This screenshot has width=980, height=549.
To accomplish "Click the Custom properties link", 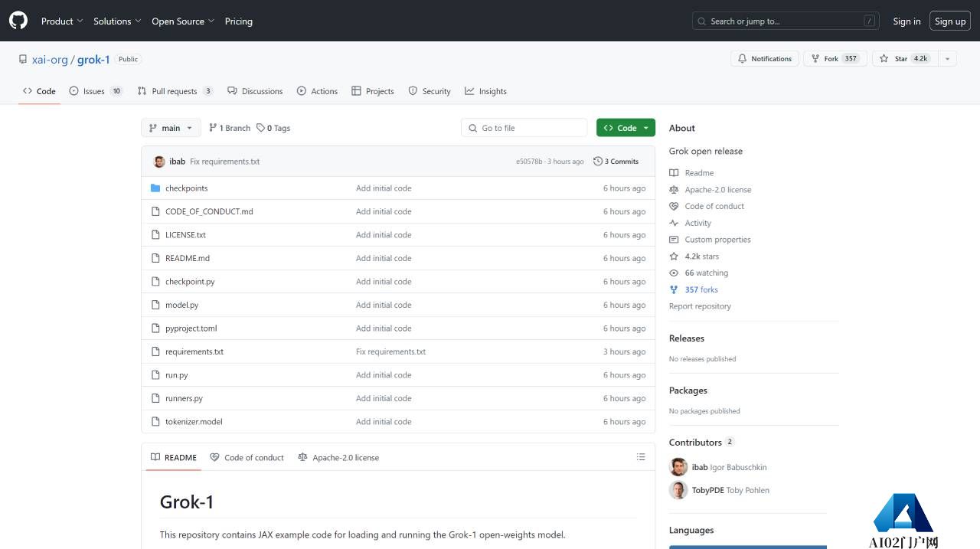I will click(x=717, y=240).
